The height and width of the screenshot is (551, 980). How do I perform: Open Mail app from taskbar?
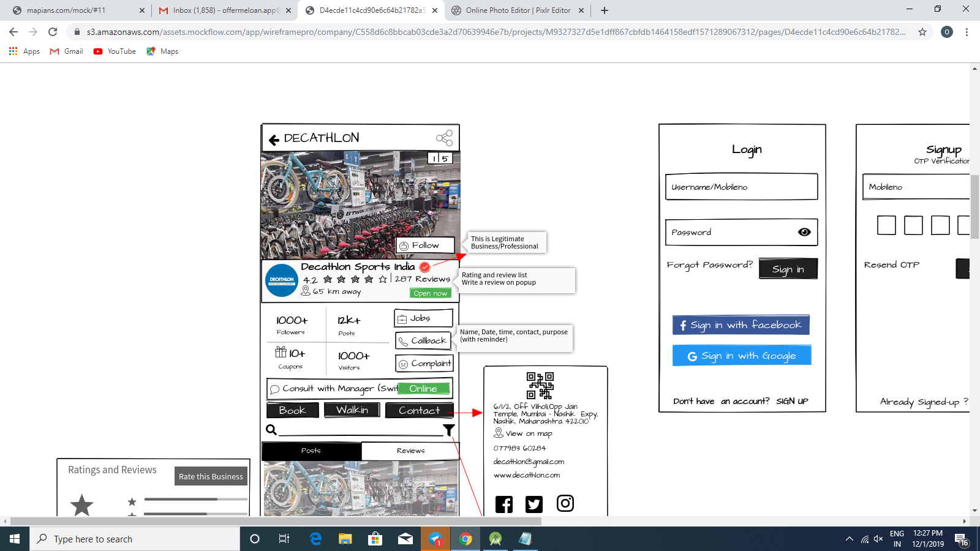(x=405, y=539)
